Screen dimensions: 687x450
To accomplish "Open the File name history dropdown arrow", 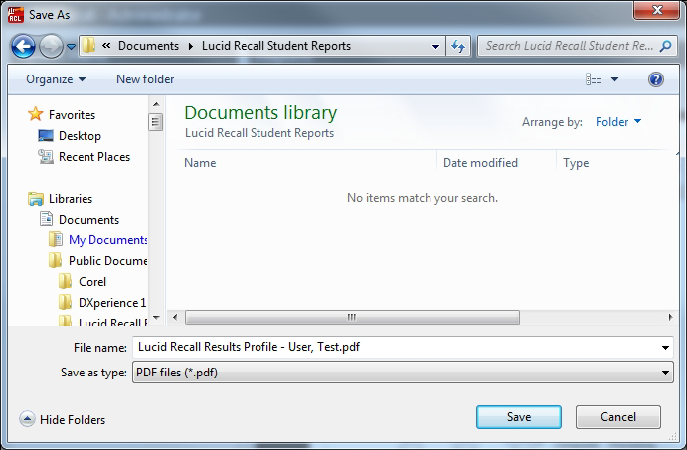I will [x=665, y=348].
